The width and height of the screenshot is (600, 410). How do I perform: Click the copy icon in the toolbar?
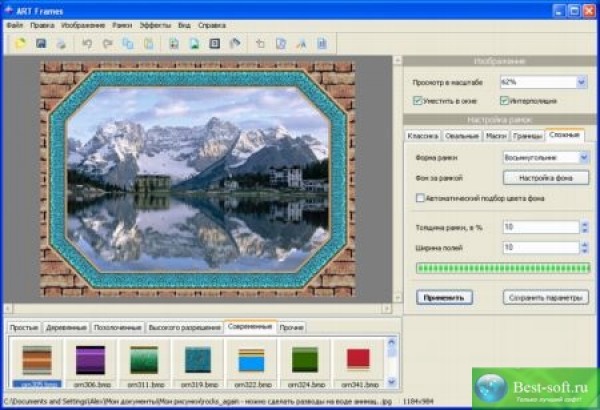pyautogui.click(x=128, y=43)
